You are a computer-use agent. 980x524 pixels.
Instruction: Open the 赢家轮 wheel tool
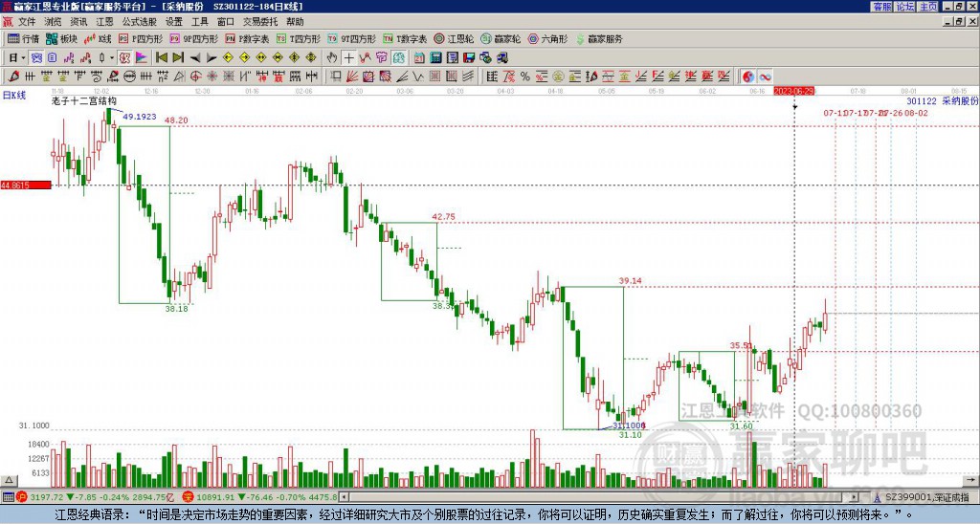[501, 38]
